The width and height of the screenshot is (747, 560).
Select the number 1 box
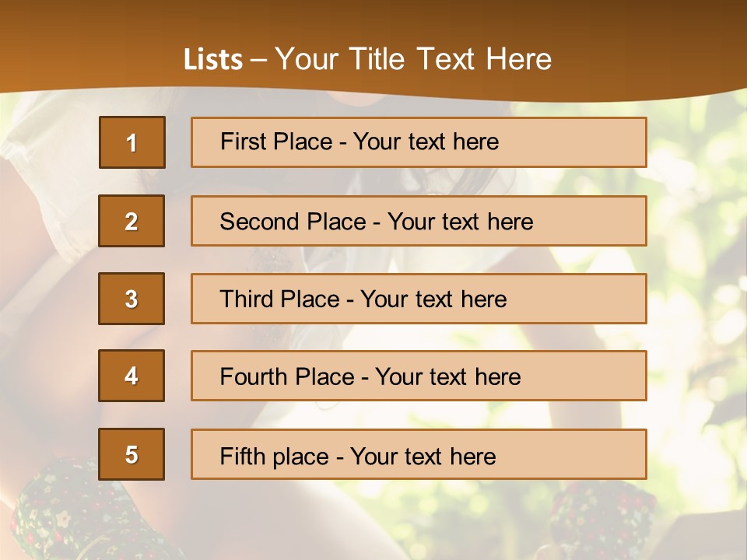tap(132, 142)
